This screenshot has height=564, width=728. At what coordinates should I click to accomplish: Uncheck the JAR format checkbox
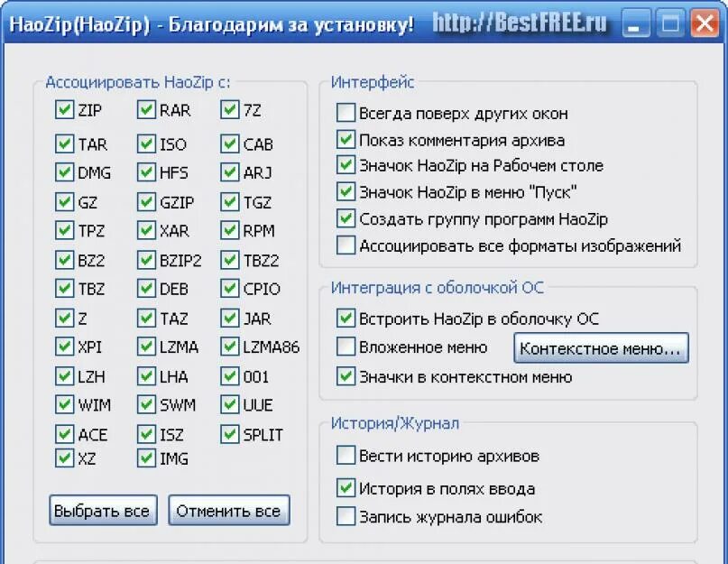pos(230,319)
